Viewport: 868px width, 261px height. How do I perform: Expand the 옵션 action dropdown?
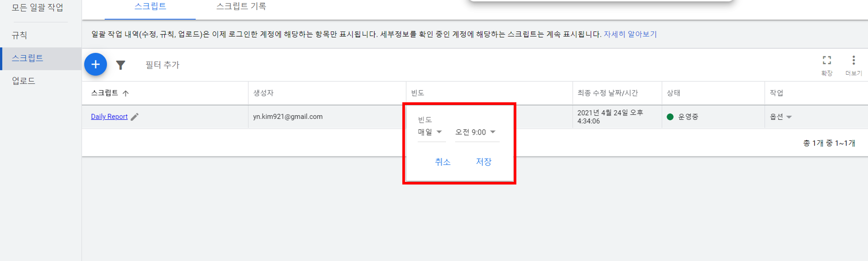781,117
